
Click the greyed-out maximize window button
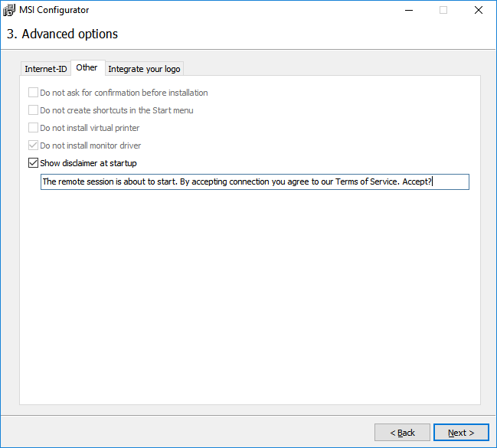coord(443,10)
